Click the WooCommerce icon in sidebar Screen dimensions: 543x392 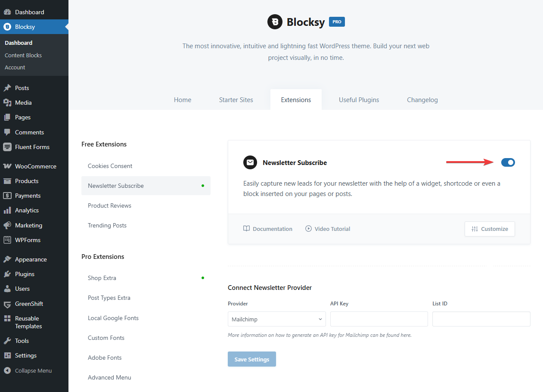coord(7,166)
